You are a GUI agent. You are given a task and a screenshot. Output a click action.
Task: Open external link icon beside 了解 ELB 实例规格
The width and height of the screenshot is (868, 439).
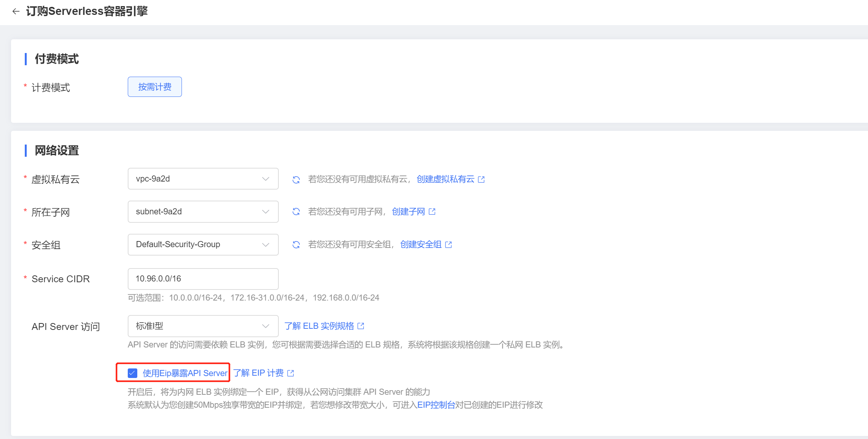[361, 326]
